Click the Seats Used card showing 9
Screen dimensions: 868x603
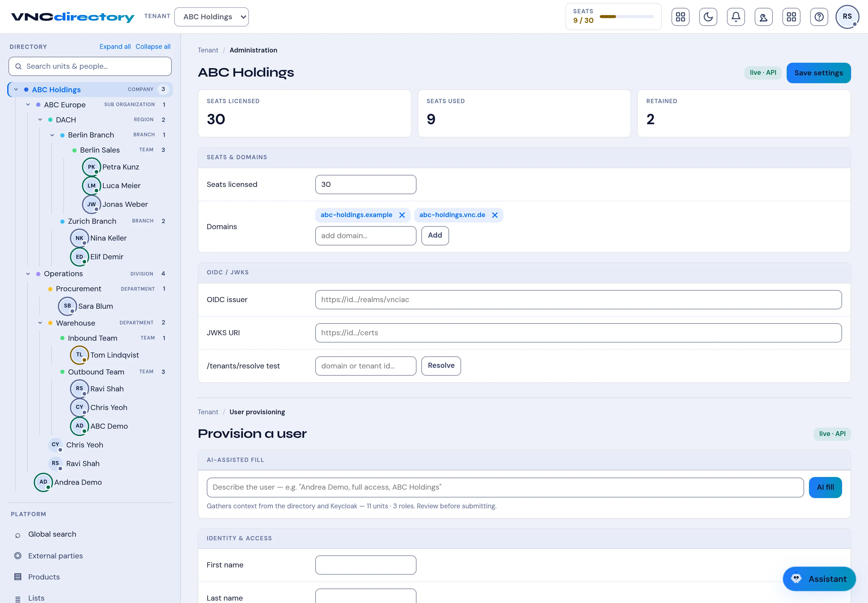click(524, 113)
